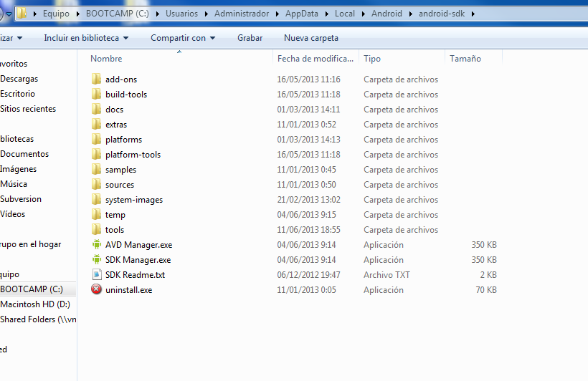This screenshot has width=588, height=381.
Task: Click the SDK Readme.txt file icon
Action: [97, 274]
